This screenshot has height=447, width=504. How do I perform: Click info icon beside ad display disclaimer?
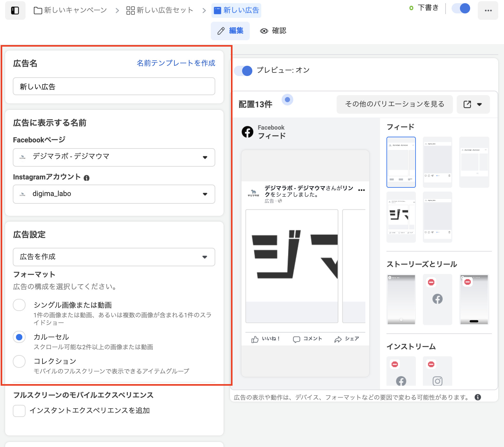(x=478, y=397)
